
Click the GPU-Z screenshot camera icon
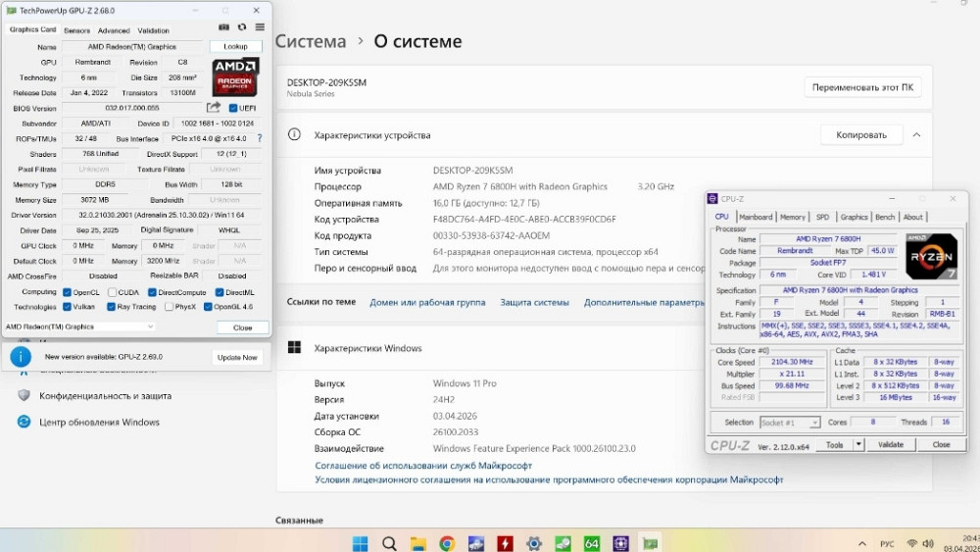(x=223, y=28)
